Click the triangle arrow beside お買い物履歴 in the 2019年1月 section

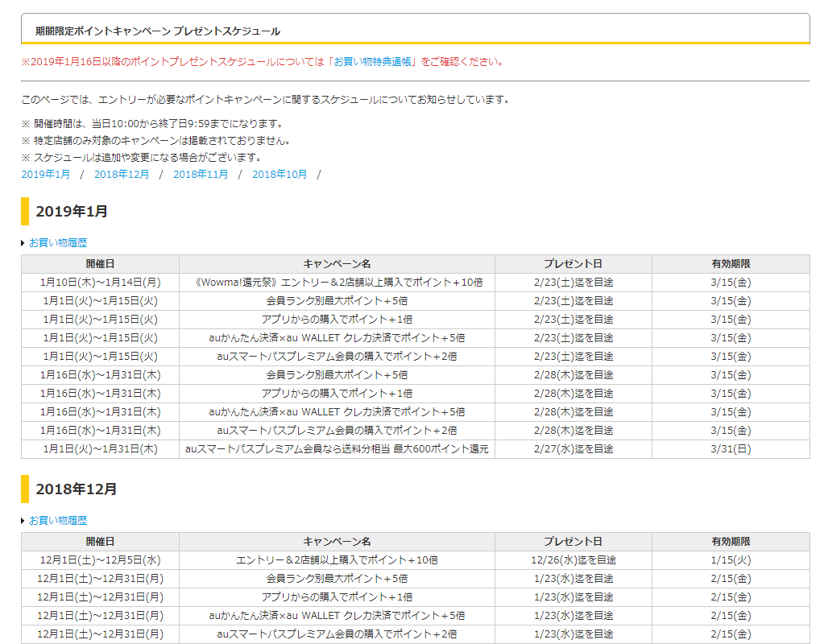coord(23,243)
